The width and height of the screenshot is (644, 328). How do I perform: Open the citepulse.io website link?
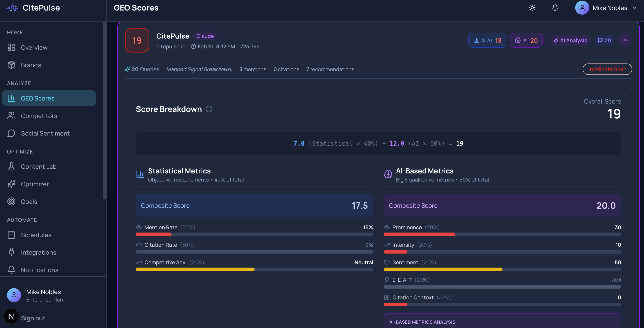(171, 46)
